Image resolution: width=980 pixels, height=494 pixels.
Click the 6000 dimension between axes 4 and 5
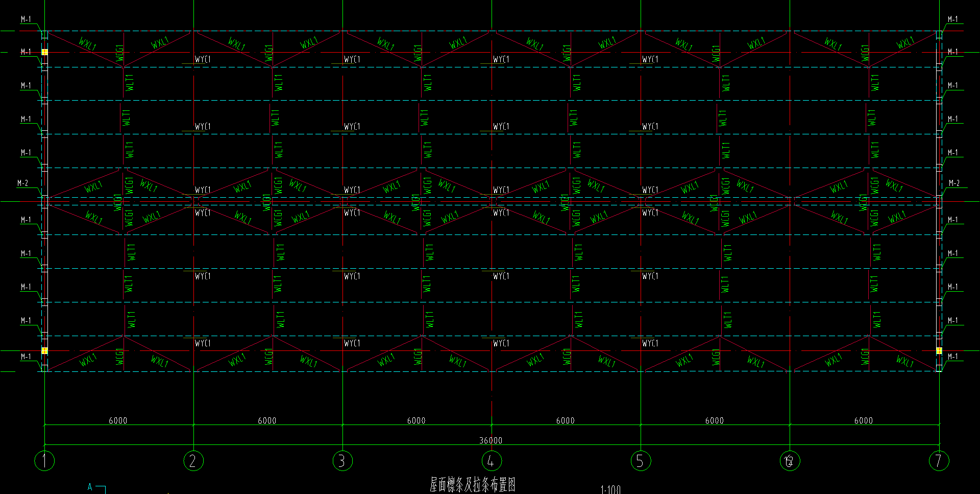(565, 420)
